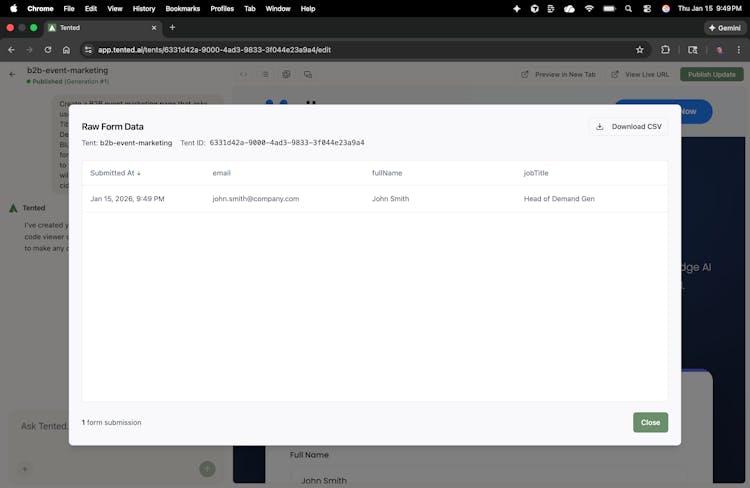Select the john.smith@company.com submission row
750x488 pixels.
(255, 199)
